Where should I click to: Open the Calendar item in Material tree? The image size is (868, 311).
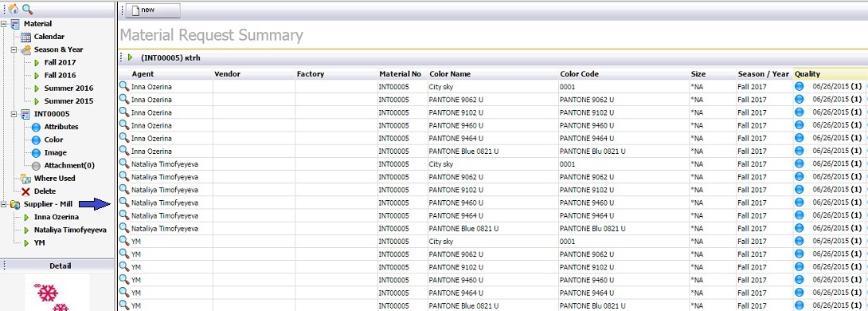[x=43, y=37]
